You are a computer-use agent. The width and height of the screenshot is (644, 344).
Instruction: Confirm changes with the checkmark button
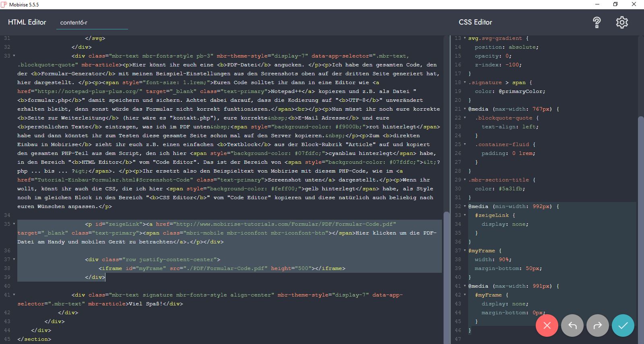(x=623, y=325)
